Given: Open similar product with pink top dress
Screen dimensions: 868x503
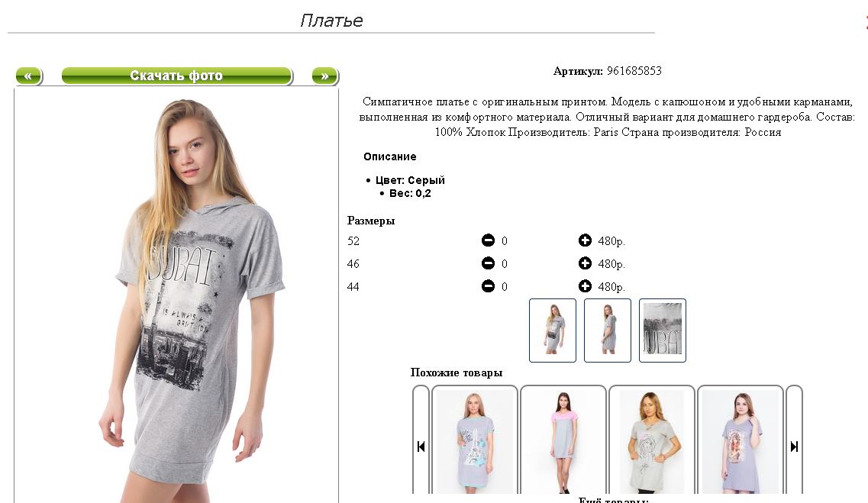Looking at the screenshot, I should tap(563, 440).
